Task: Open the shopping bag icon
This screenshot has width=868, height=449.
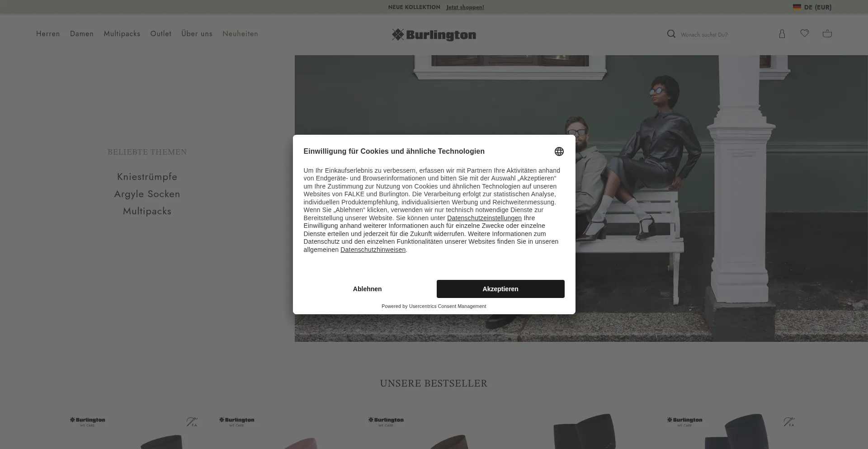Action: click(827, 34)
